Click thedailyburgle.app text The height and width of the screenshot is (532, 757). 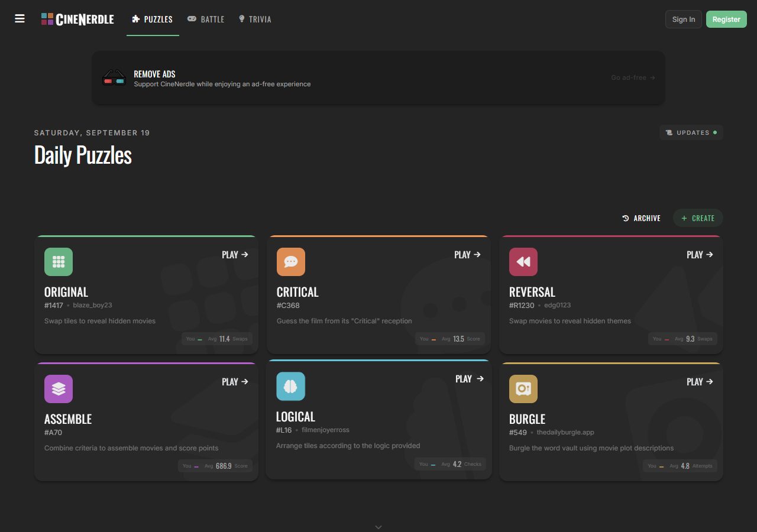tap(565, 432)
